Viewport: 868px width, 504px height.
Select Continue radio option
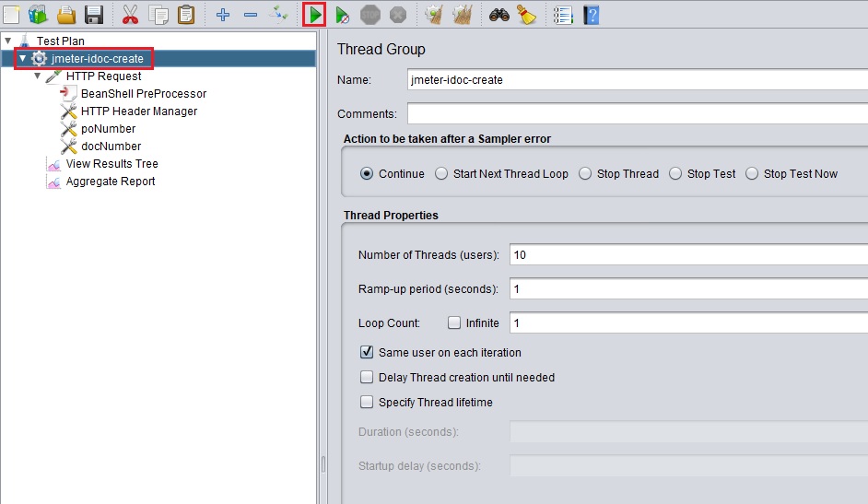[x=367, y=174]
